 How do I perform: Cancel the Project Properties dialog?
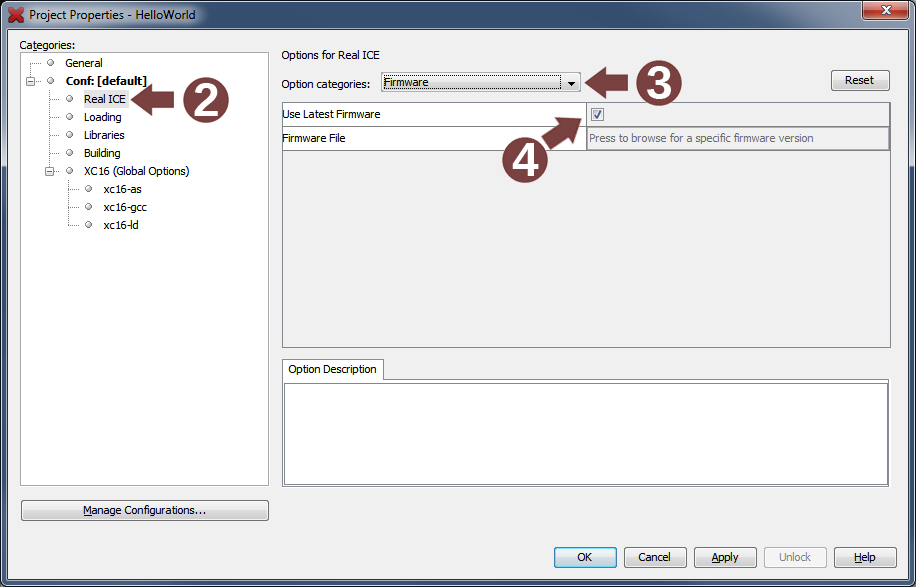coord(654,557)
